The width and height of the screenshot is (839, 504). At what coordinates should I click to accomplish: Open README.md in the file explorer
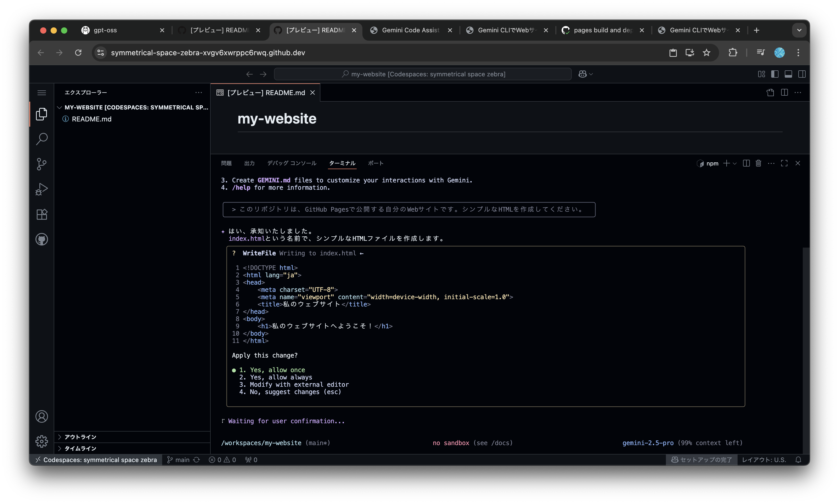point(133,119)
